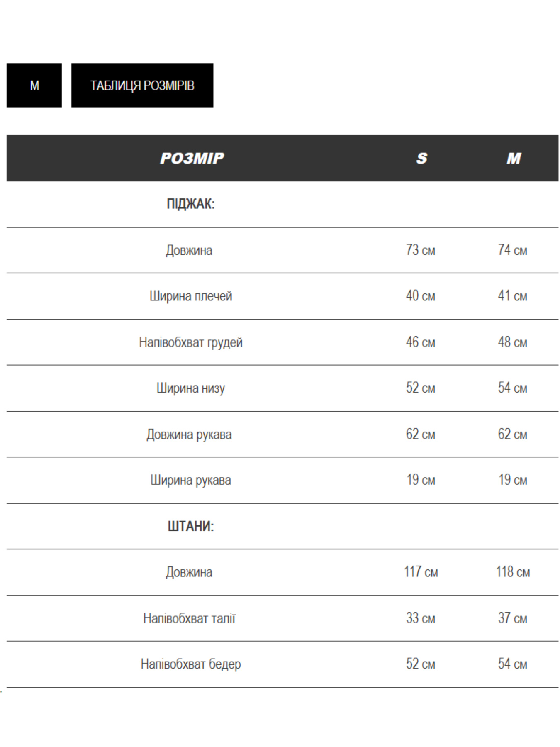Select the Напівобхват бедер row label
Viewport: 560px width, 747px height.
pyautogui.click(x=191, y=664)
